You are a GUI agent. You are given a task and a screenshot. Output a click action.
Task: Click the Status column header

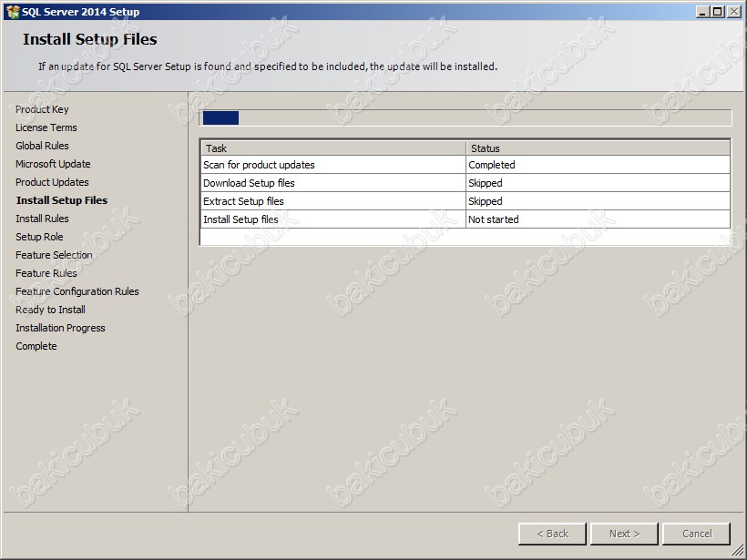pos(598,148)
